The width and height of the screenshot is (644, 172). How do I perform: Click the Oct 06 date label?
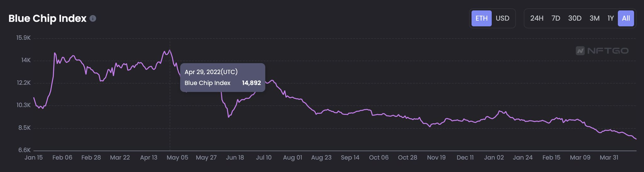[x=379, y=158]
